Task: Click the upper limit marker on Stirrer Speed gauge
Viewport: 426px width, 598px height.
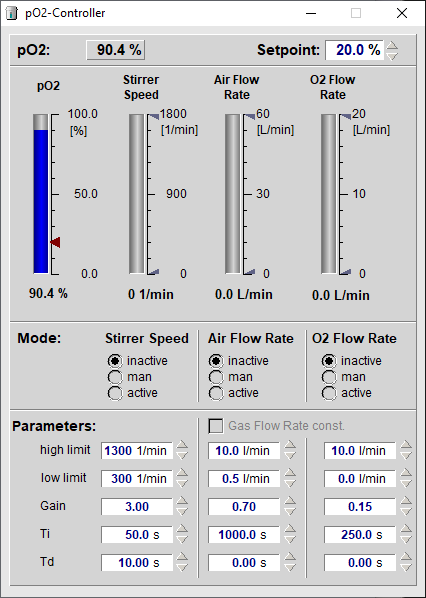Action: coord(153,116)
